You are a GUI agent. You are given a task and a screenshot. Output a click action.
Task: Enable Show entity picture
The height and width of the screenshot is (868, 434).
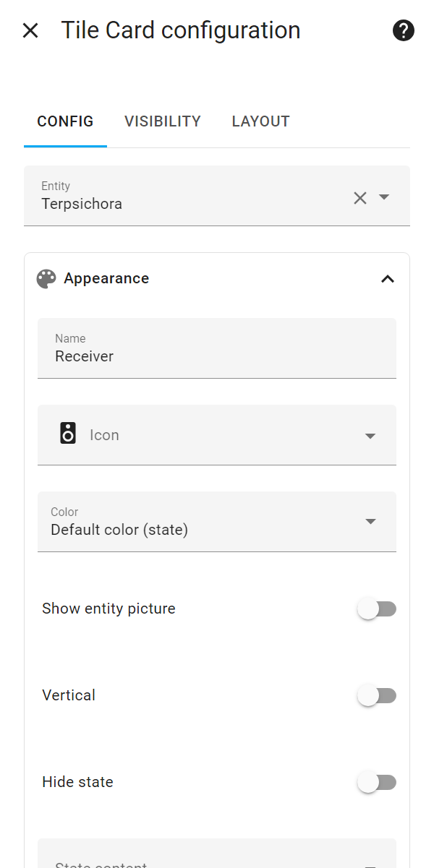coord(377,608)
